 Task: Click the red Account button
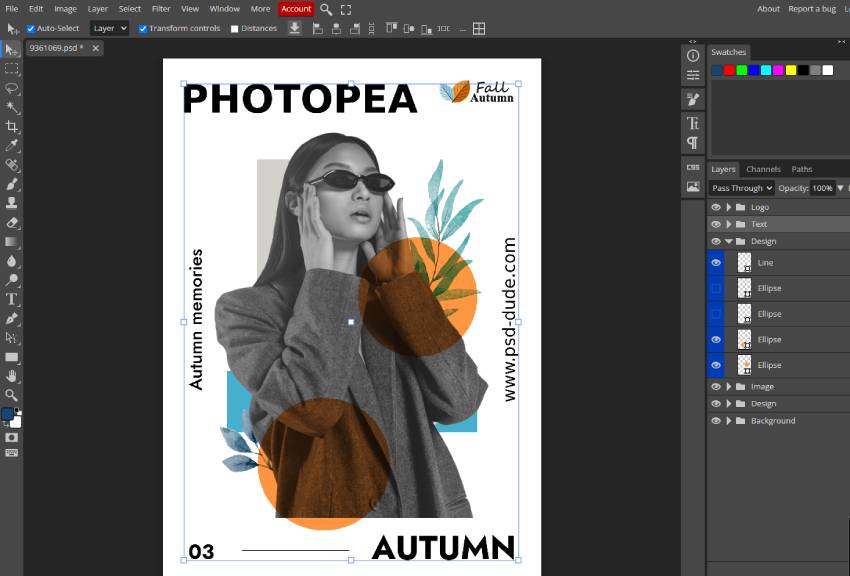296,9
